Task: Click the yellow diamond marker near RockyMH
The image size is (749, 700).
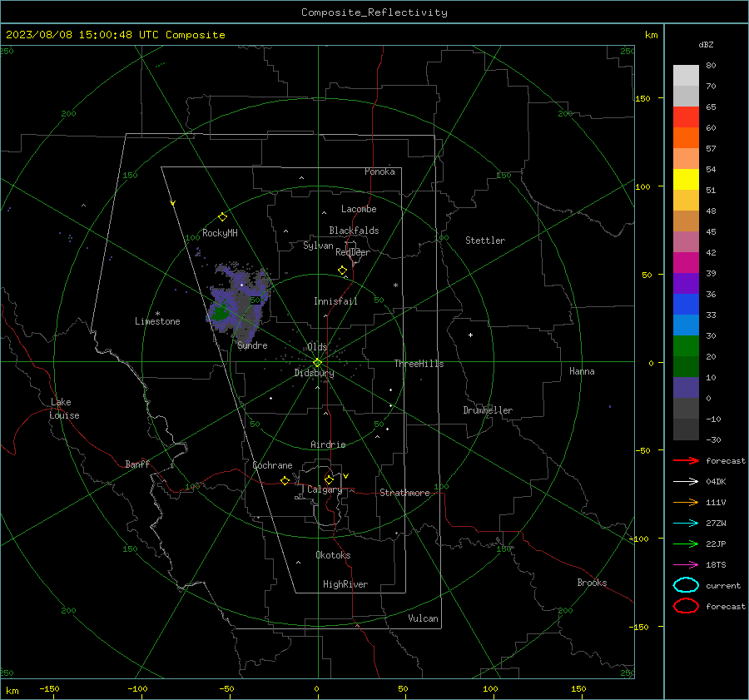Action: click(x=222, y=217)
